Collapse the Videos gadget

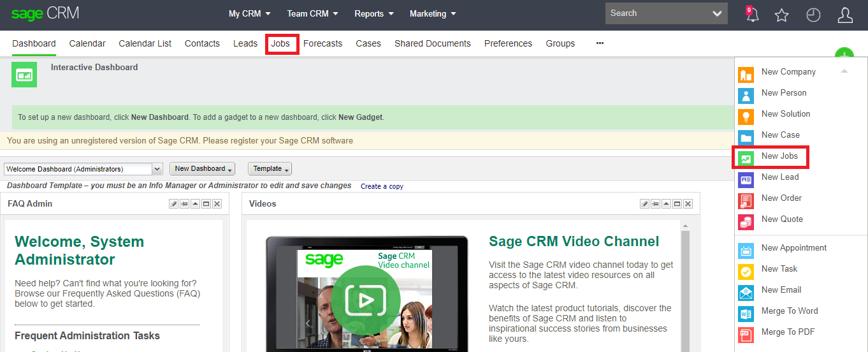[666, 203]
